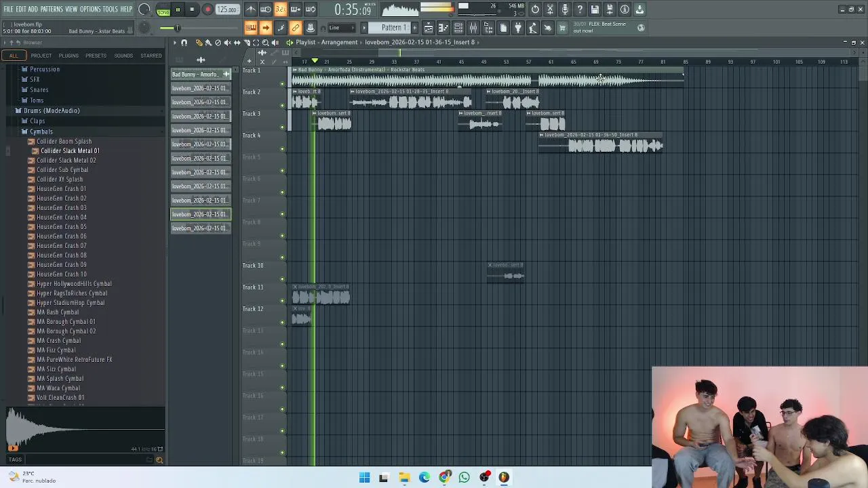Collapse the Drums (ModeAudio) folder

click(52, 110)
